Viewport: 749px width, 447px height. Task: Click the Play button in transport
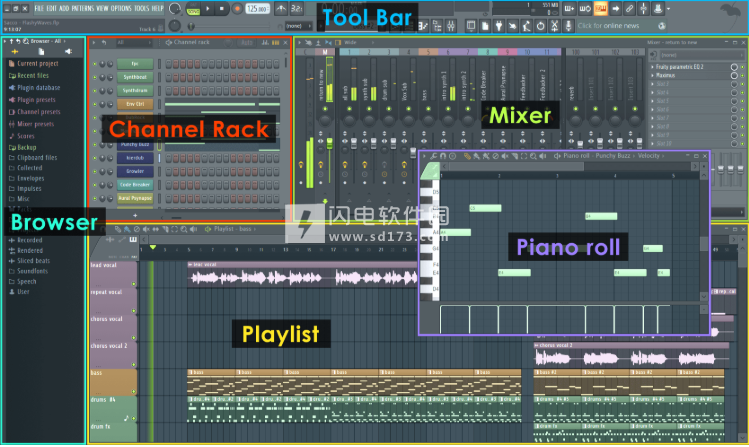208,9
